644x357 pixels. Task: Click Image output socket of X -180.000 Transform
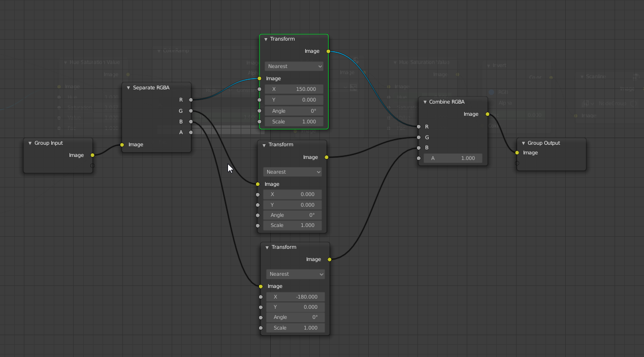[330, 259]
